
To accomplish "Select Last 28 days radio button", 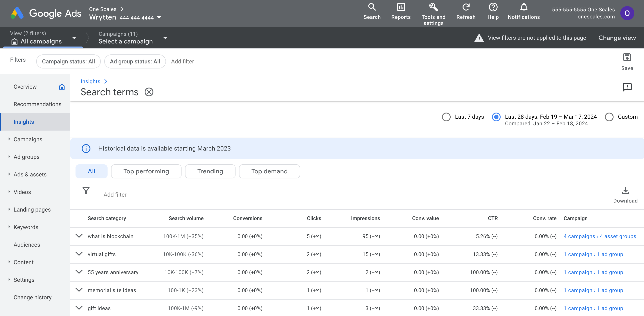I will click(496, 117).
